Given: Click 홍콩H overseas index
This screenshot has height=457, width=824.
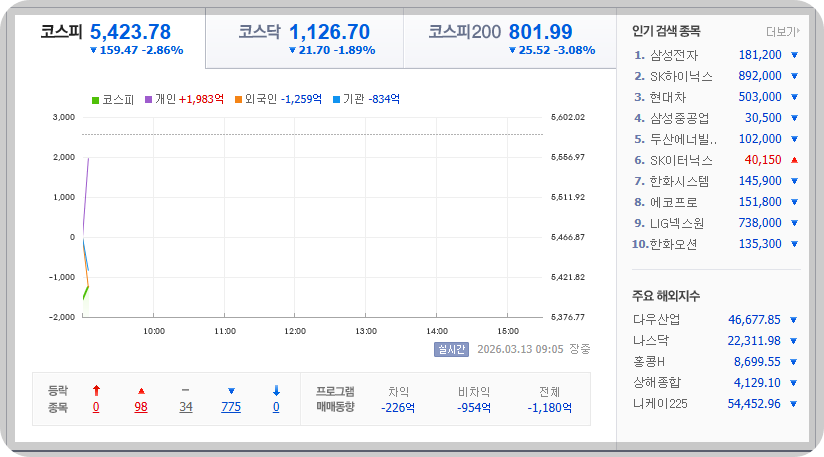Looking at the screenshot, I should (x=649, y=362).
